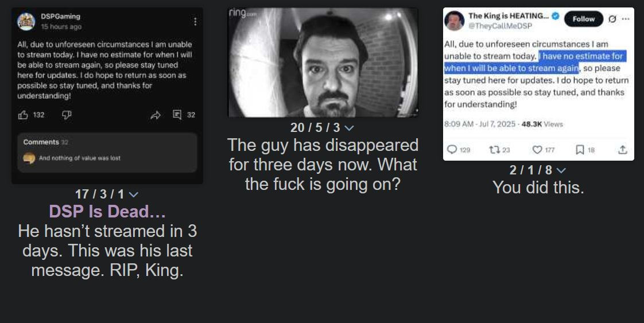Expand the vote chevron beside 20 / 5 / 3
Screen dimensions: 644x323
[349, 128]
